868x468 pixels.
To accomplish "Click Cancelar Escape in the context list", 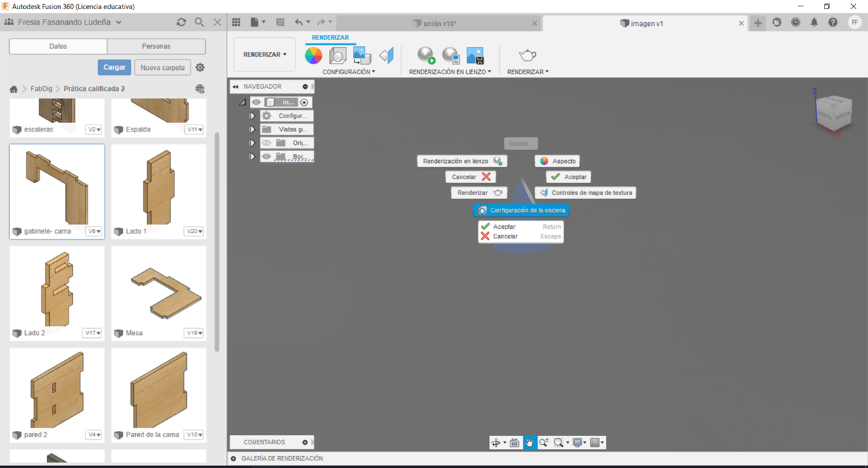I will 521,236.
